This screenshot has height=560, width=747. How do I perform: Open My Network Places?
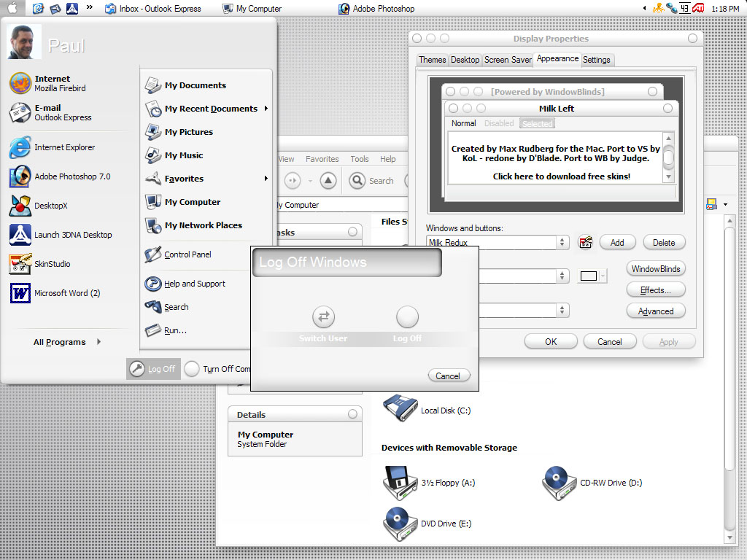[x=194, y=225]
